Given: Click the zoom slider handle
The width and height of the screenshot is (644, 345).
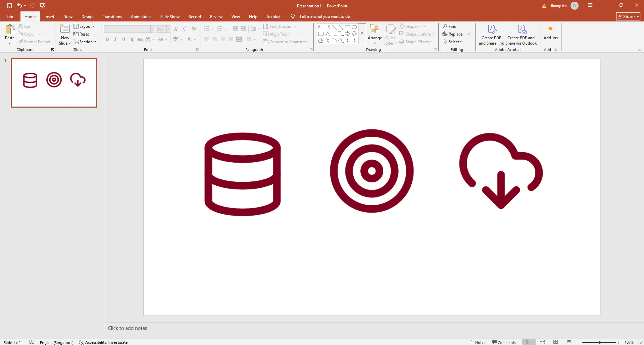Looking at the screenshot, I should click(599, 342).
